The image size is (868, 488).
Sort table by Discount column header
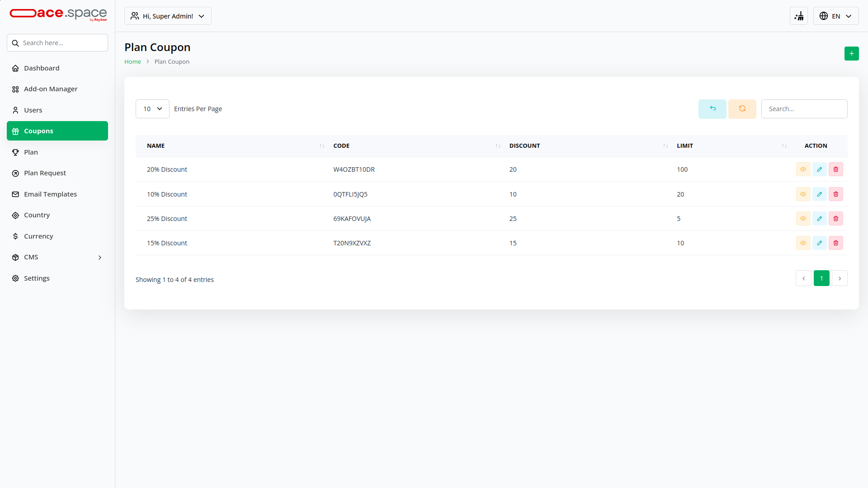click(524, 146)
